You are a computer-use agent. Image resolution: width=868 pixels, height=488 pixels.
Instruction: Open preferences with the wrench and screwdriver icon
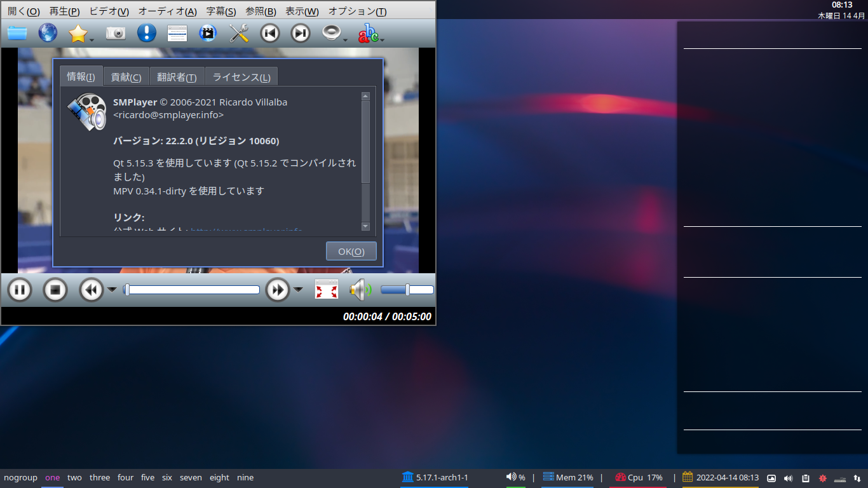[x=239, y=33]
